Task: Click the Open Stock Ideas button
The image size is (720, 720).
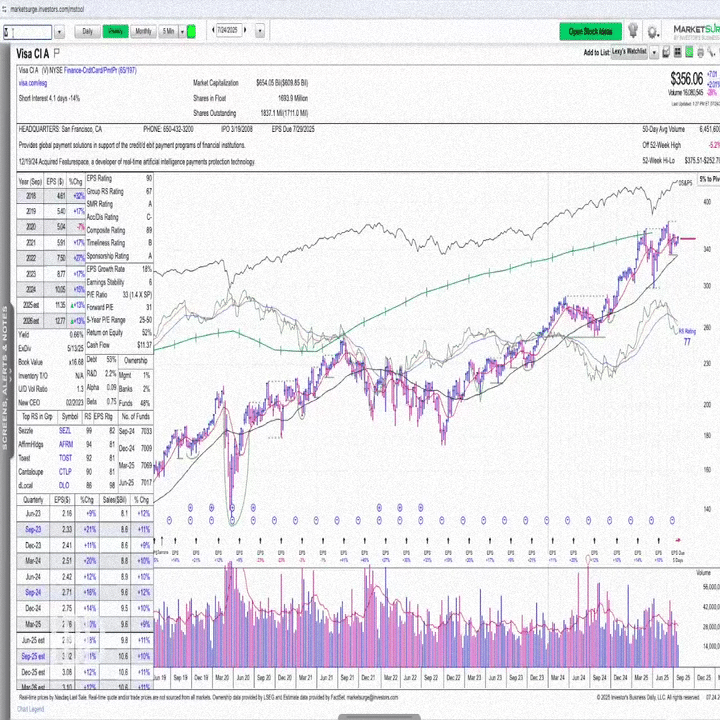Action: pyautogui.click(x=591, y=32)
